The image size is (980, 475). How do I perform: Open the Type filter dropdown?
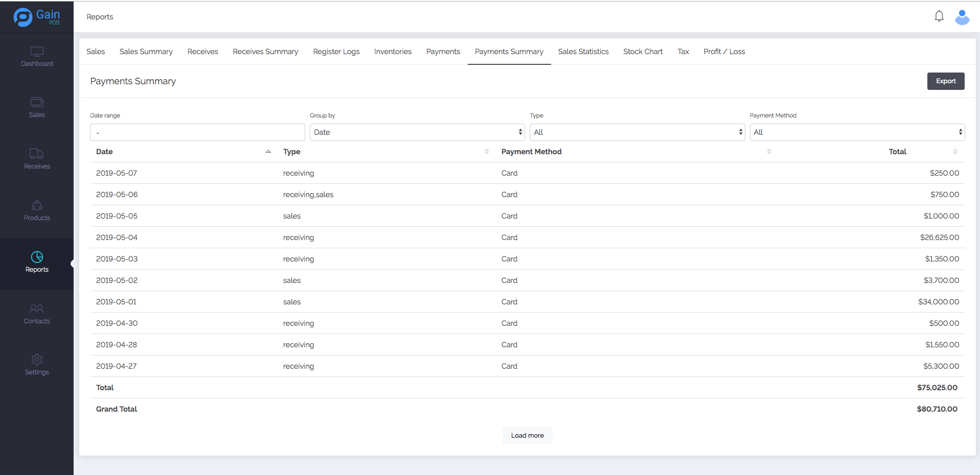(x=637, y=132)
